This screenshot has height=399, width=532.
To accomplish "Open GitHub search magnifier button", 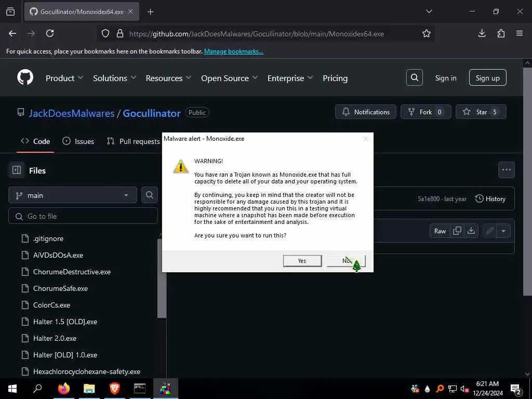I will click(414, 78).
